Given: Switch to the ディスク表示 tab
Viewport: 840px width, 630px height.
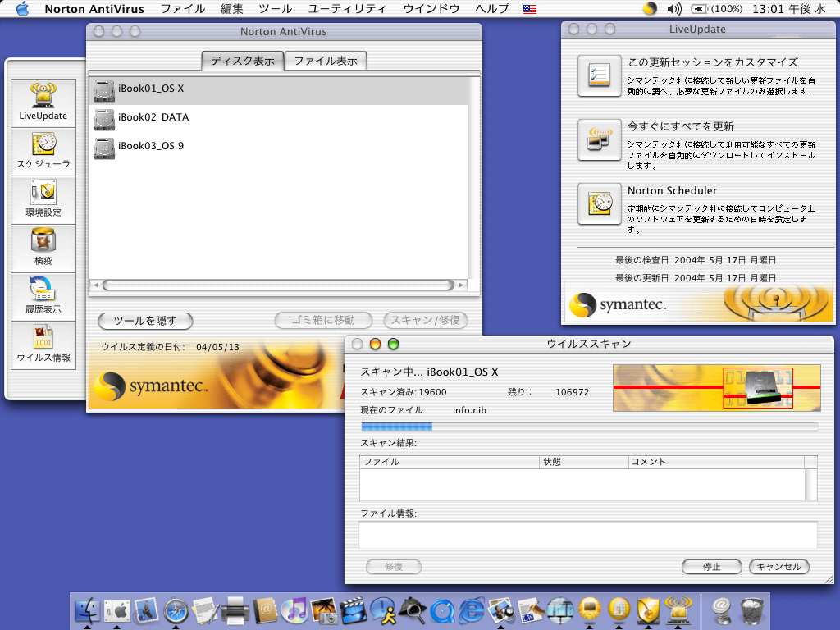Looking at the screenshot, I should [243, 61].
